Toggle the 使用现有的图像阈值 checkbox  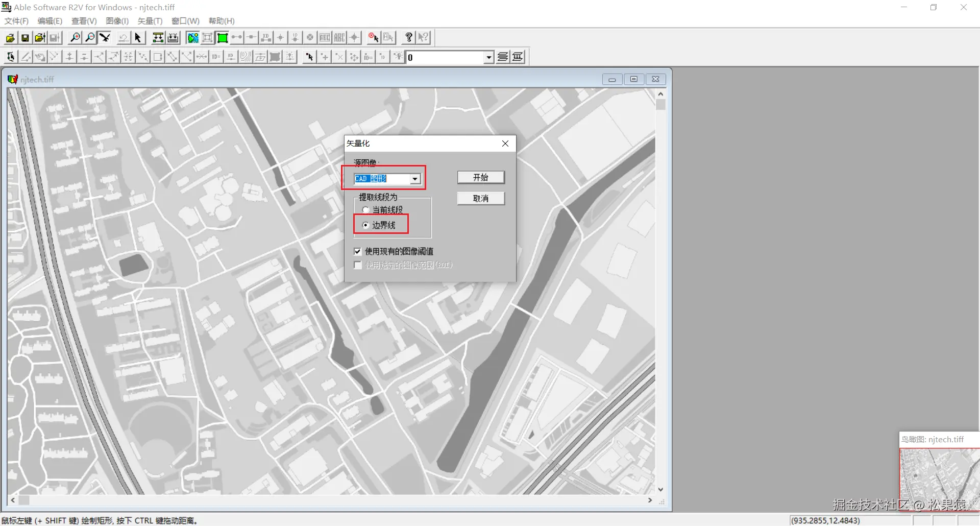[x=358, y=251]
